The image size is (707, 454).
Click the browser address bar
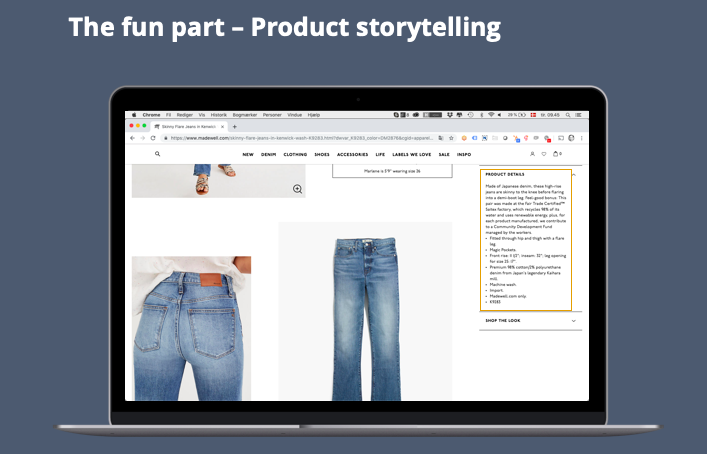(300, 138)
